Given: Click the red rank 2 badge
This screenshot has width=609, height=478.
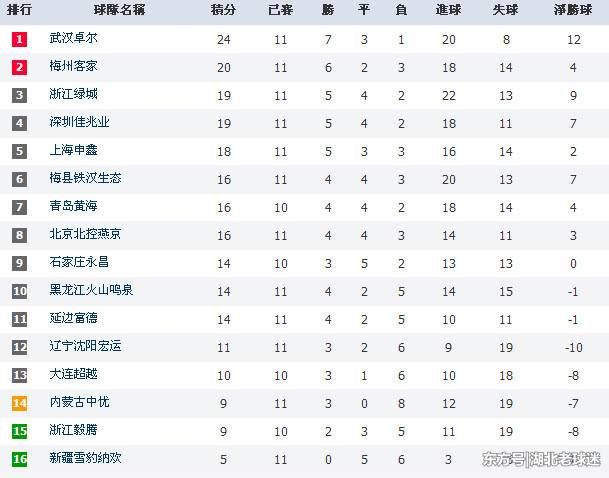Looking at the screenshot, I should (x=19, y=66).
